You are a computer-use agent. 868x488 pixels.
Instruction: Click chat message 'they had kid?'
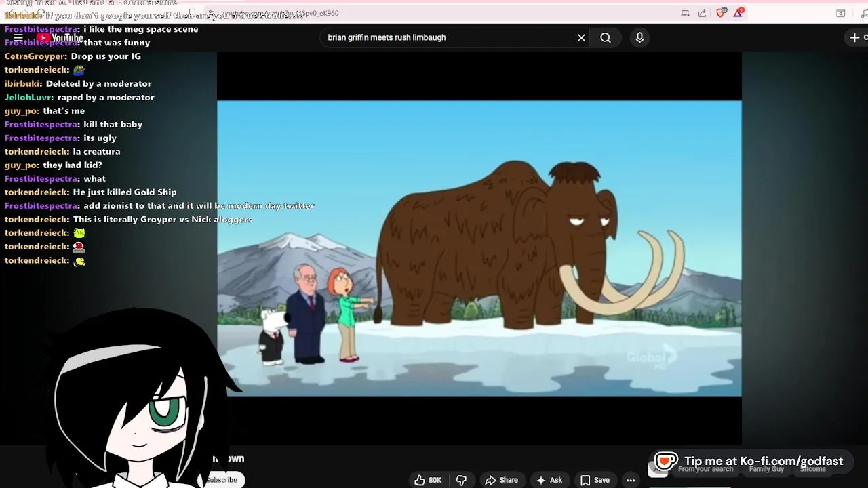(73, 165)
